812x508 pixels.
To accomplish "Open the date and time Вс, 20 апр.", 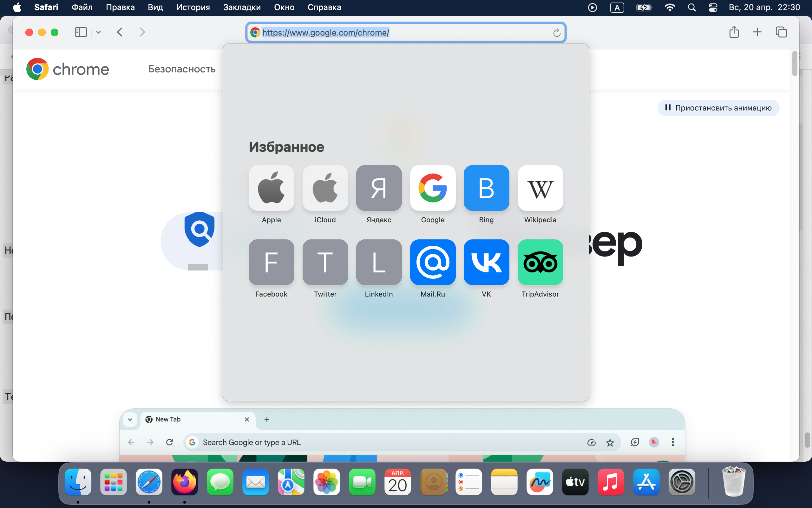I will coord(764,7).
